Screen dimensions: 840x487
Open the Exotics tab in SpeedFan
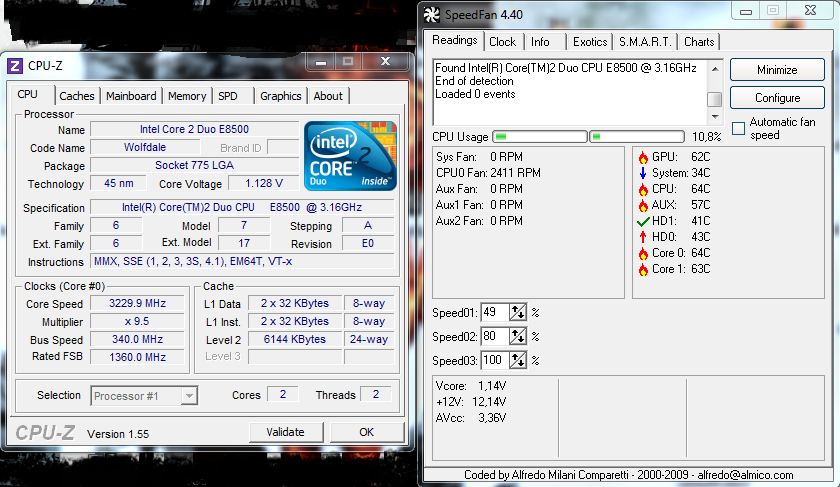590,42
